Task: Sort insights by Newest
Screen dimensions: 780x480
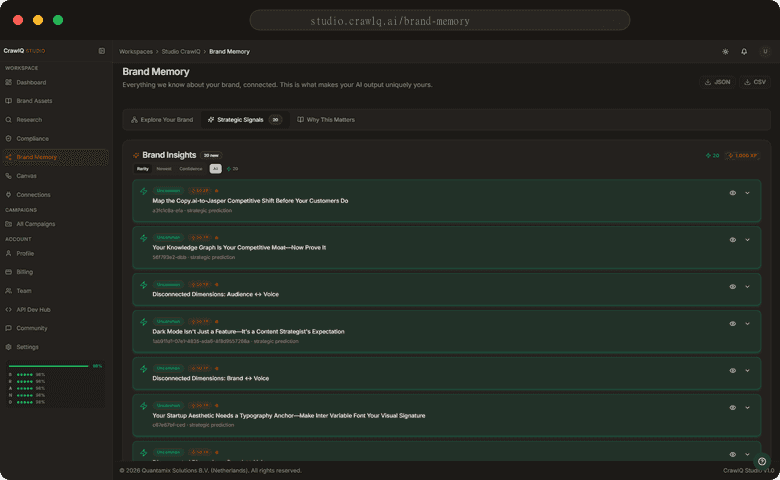Action: pos(164,169)
